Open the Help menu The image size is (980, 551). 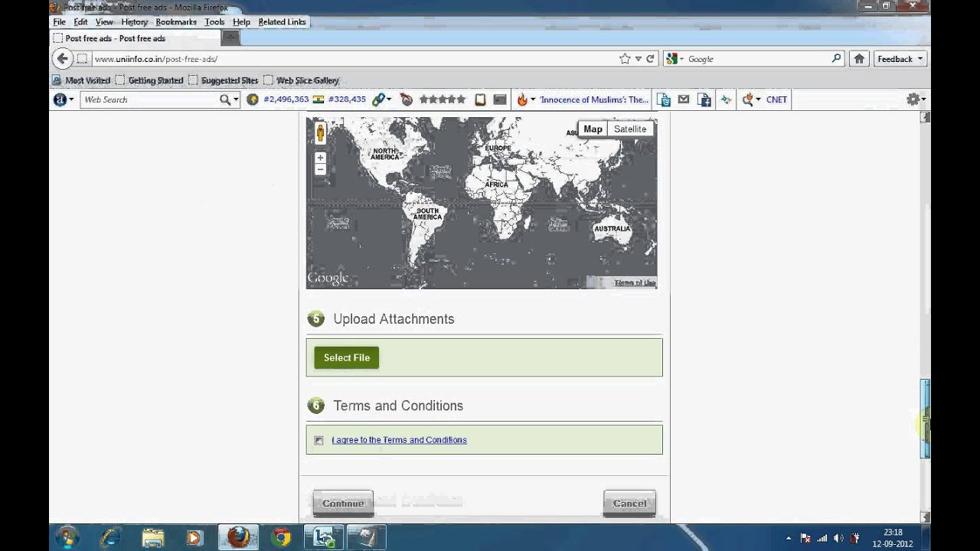[241, 22]
